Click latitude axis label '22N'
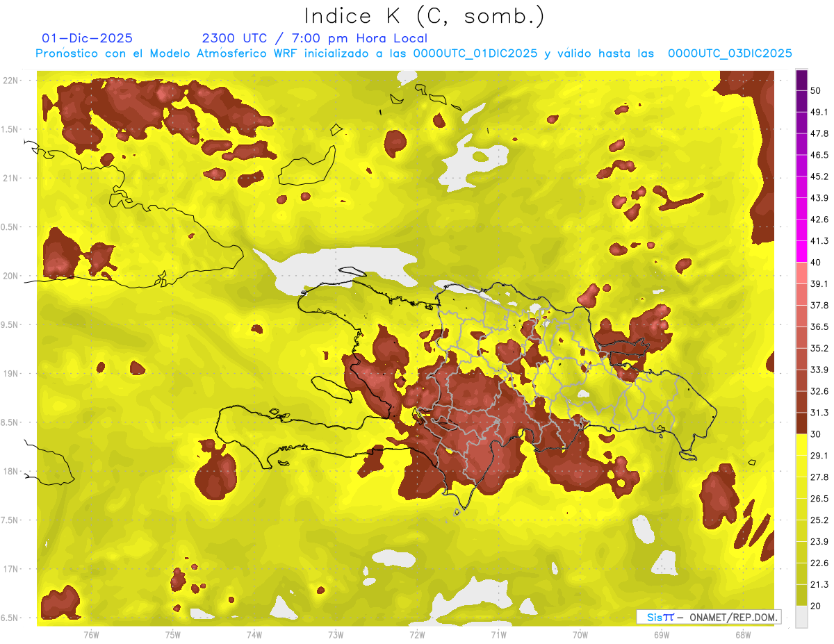This screenshot has height=644, width=834. click(12, 81)
